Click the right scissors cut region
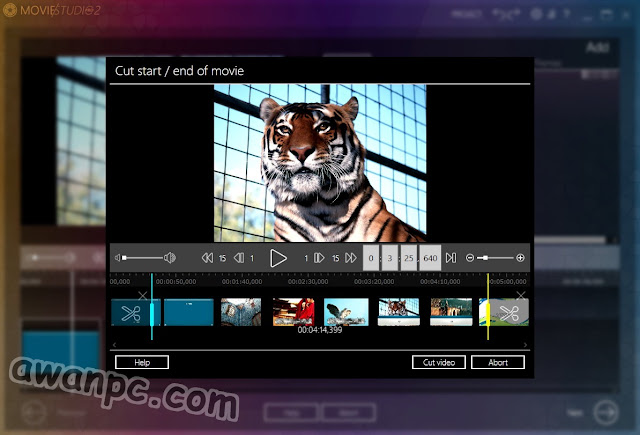Viewport: 640px width, 435px height. (509, 313)
